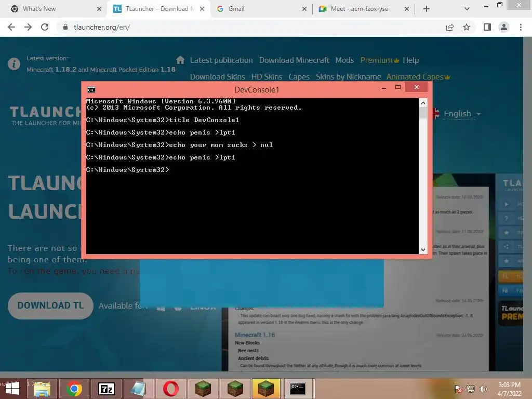Maximize the DevConsole1 window

(398, 87)
